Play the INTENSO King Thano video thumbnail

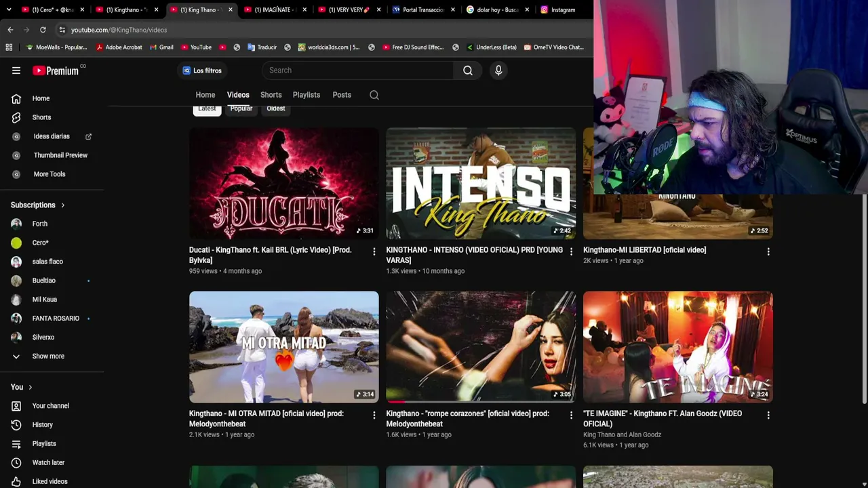[x=481, y=183]
